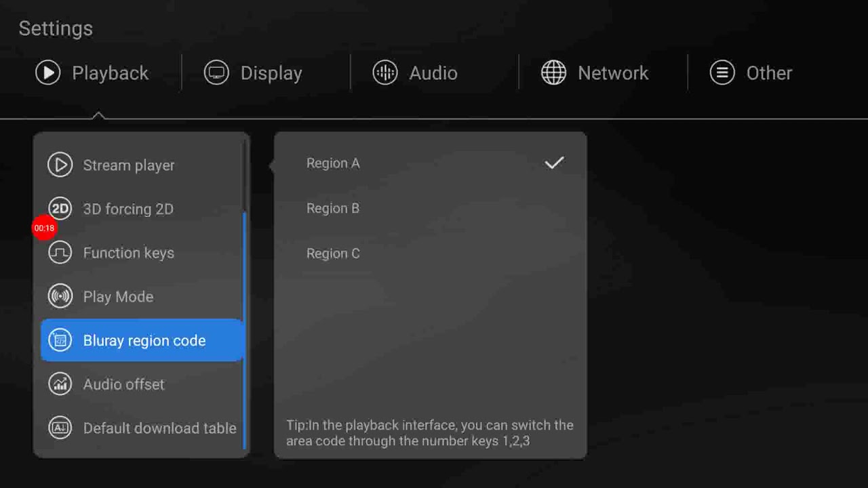Select the Function keys menu entry
The image size is (868, 488).
128,253
